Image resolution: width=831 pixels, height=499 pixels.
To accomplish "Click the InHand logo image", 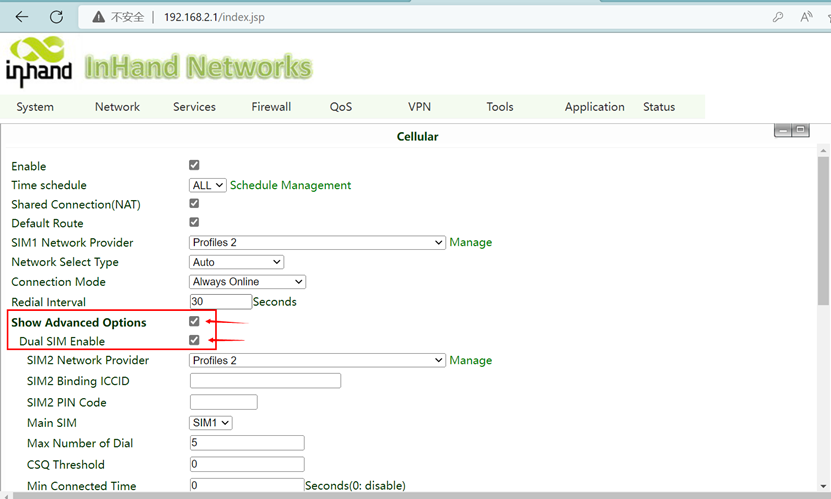I will coord(39,61).
